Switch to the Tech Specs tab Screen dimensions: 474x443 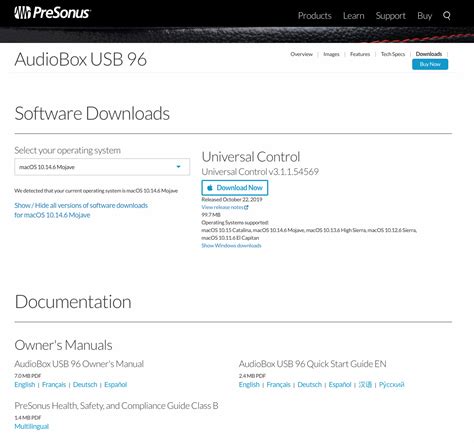tap(393, 54)
